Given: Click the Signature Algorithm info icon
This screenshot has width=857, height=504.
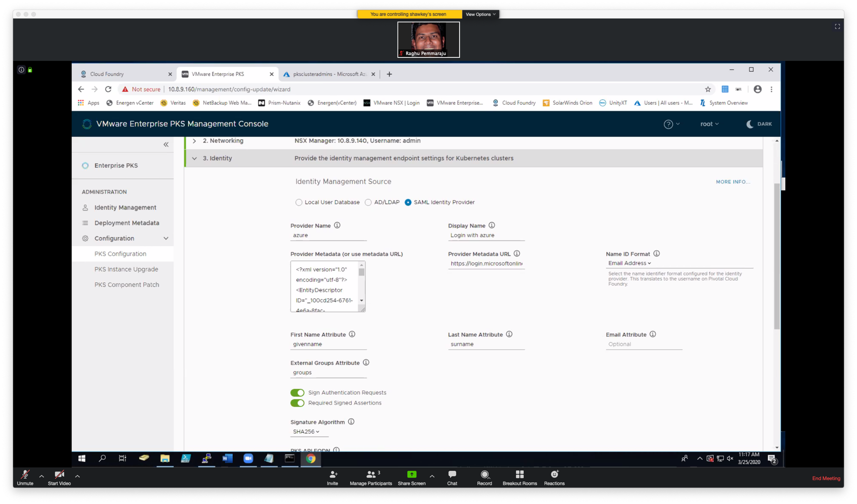Looking at the screenshot, I should tap(351, 422).
